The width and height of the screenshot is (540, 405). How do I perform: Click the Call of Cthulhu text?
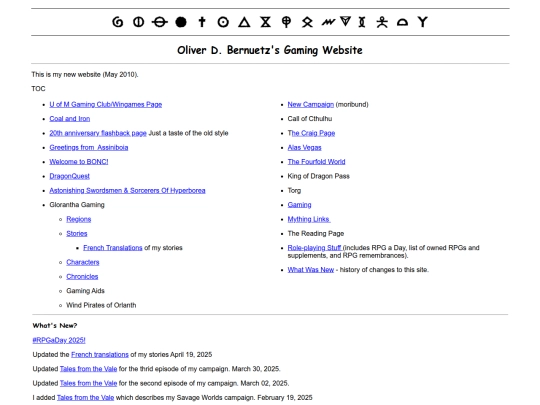coord(310,119)
